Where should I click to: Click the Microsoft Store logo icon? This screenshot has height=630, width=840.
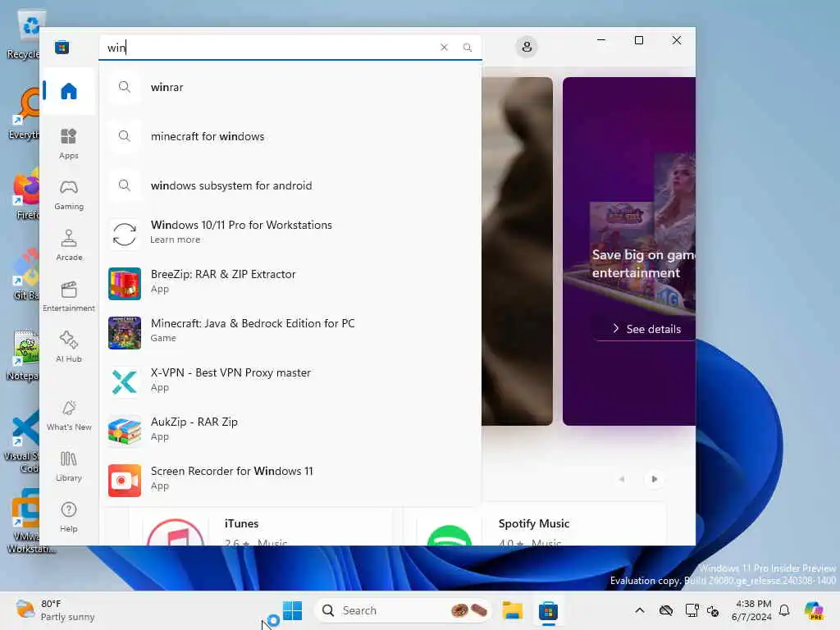point(62,47)
